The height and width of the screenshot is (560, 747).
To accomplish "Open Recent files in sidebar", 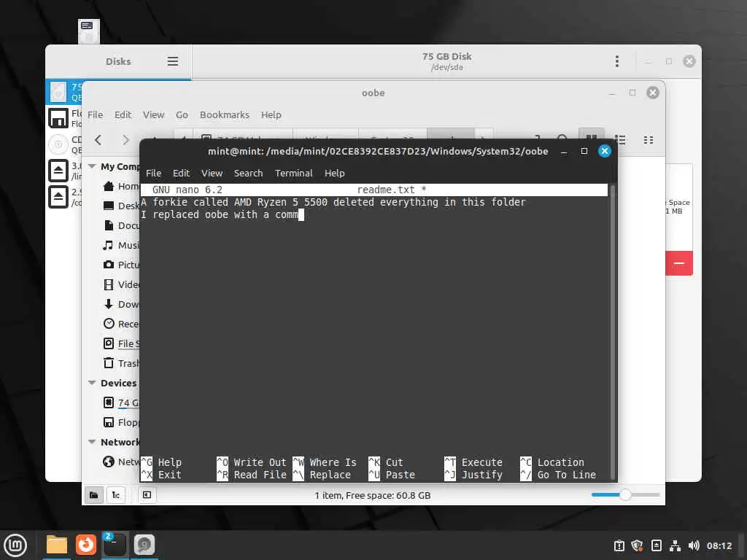I will [x=121, y=324].
